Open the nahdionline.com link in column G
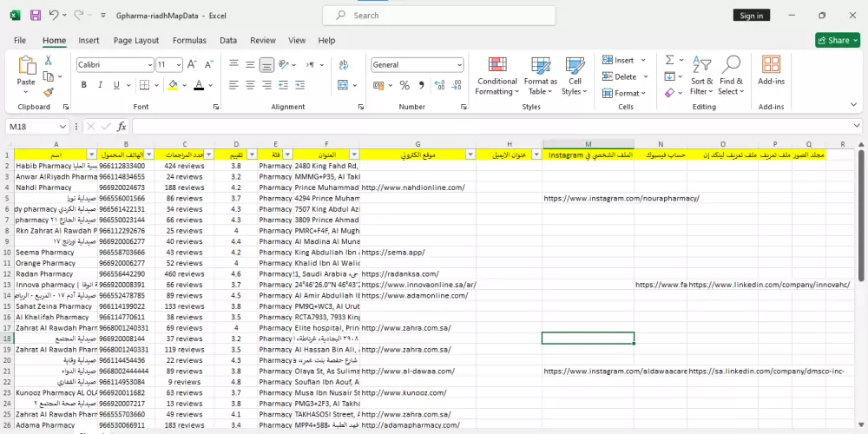This screenshot has height=434, width=868. tap(413, 187)
